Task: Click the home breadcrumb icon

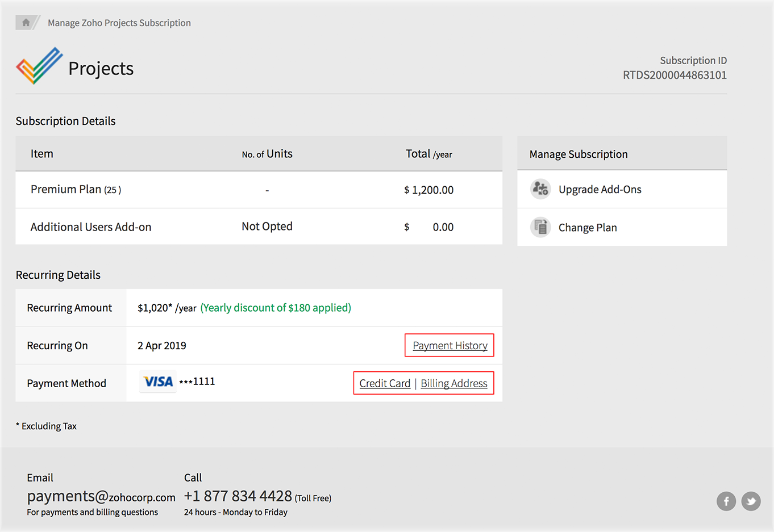Action: coord(26,23)
